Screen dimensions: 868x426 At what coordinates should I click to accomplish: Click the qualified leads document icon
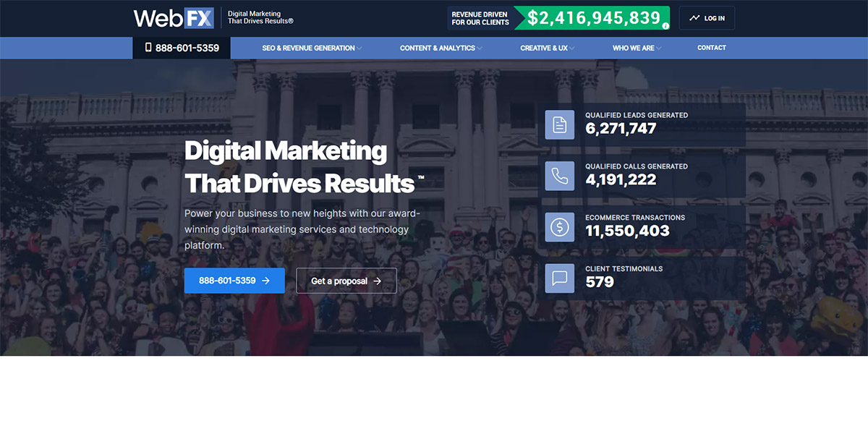coord(559,124)
